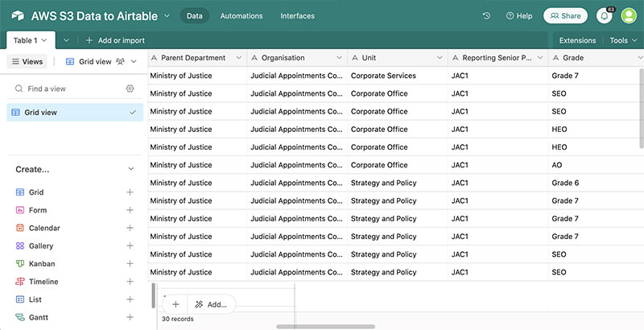This screenshot has height=330, width=644.
Task: Open the Help menu
Action: click(x=519, y=16)
